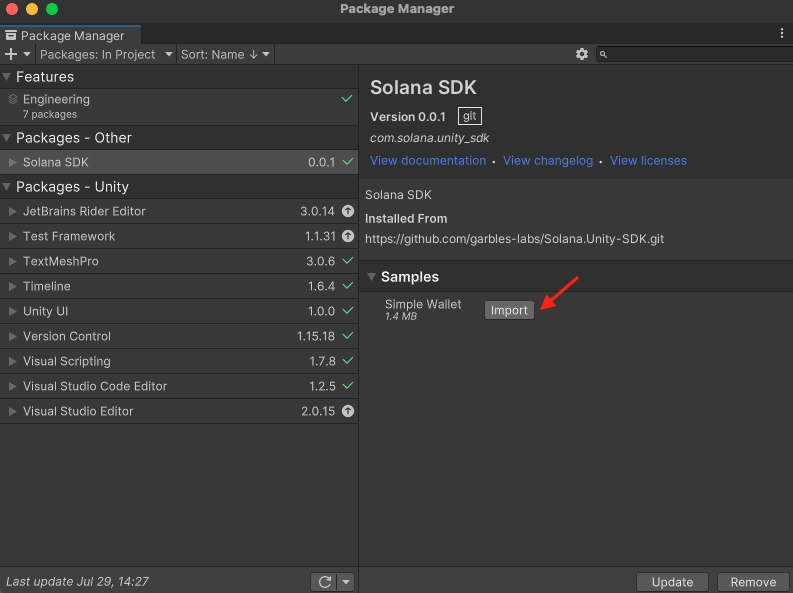Click the com.solana.unity_sdk package name
Image resolution: width=793 pixels, height=593 pixels.
tap(429, 138)
